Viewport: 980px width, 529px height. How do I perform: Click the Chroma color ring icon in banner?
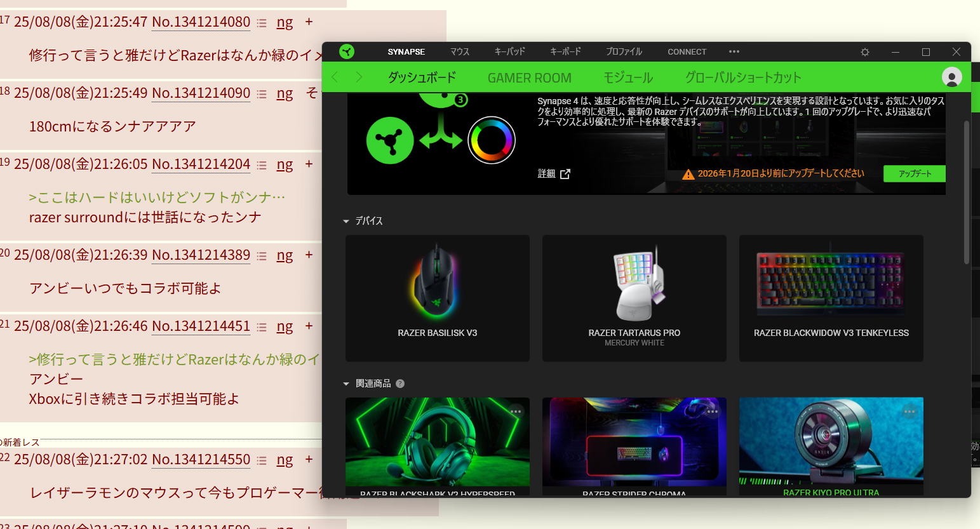tap(492, 140)
